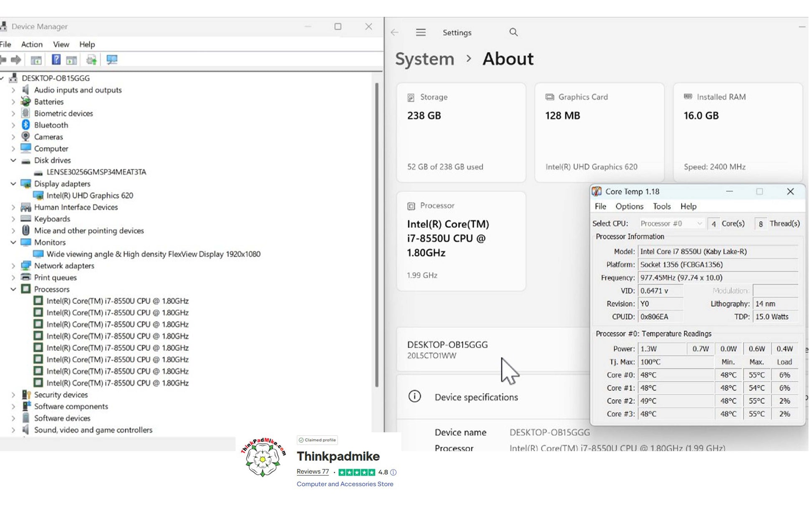Click the forward arrow in Device Manager toolbar
Viewport: 812px width, 510px height.
point(16,60)
